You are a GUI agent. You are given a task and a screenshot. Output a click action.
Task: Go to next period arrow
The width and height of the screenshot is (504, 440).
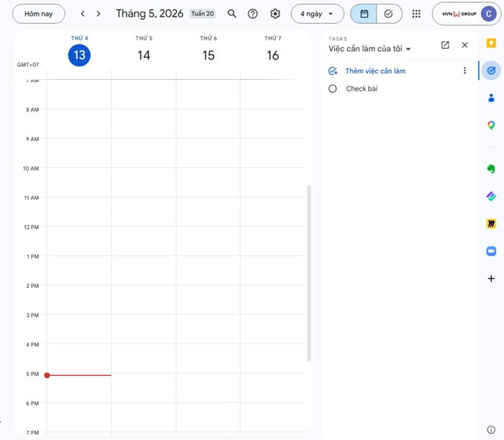99,14
